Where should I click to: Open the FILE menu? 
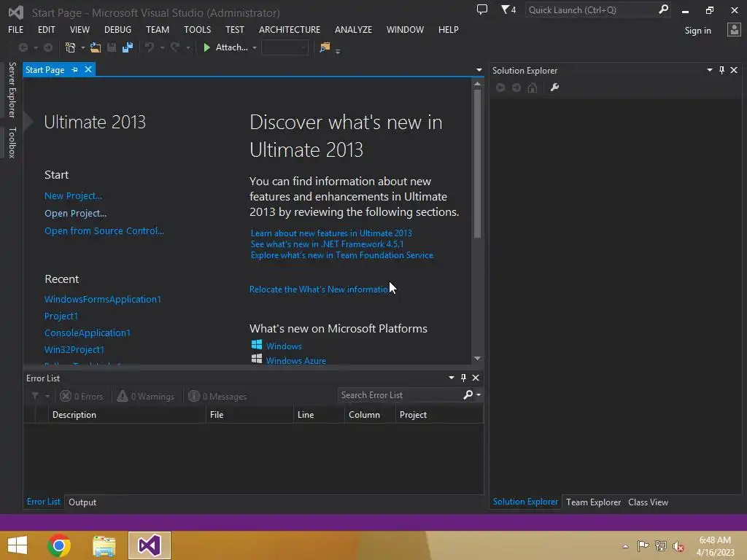[x=16, y=29]
